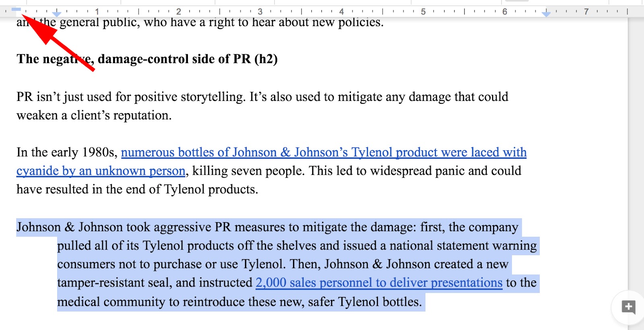Place cursor in weaken a client's reputation line

pos(94,115)
